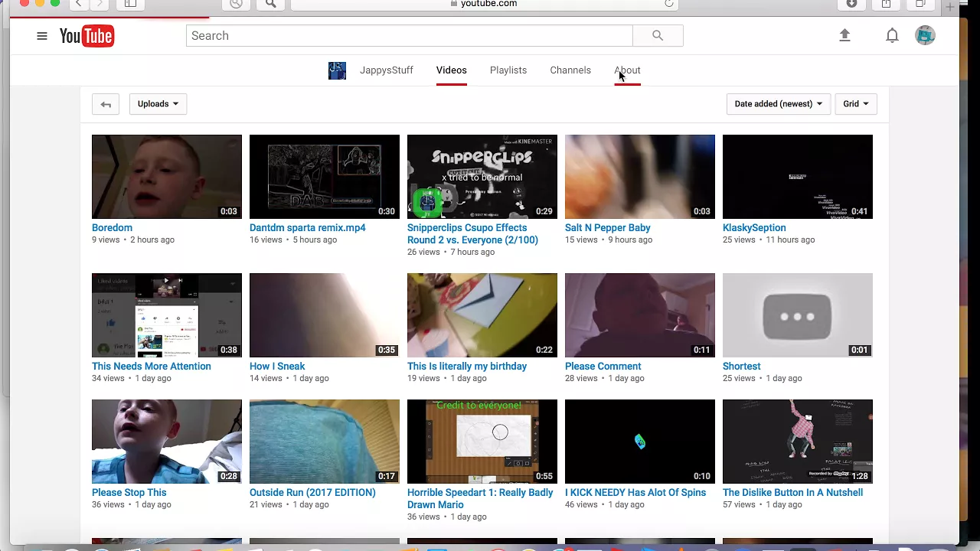This screenshot has height=551, width=980.
Task: Click the youtube.com address bar
Action: (x=484, y=4)
